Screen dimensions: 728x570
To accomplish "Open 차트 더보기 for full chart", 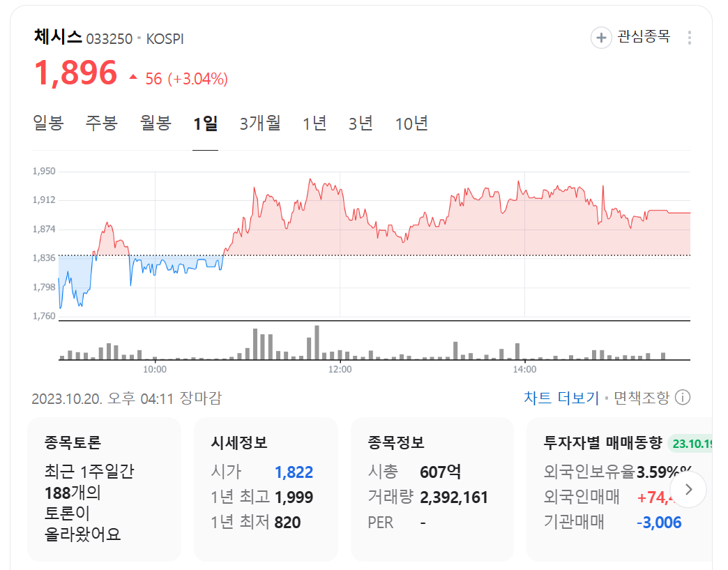I will [561, 397].
